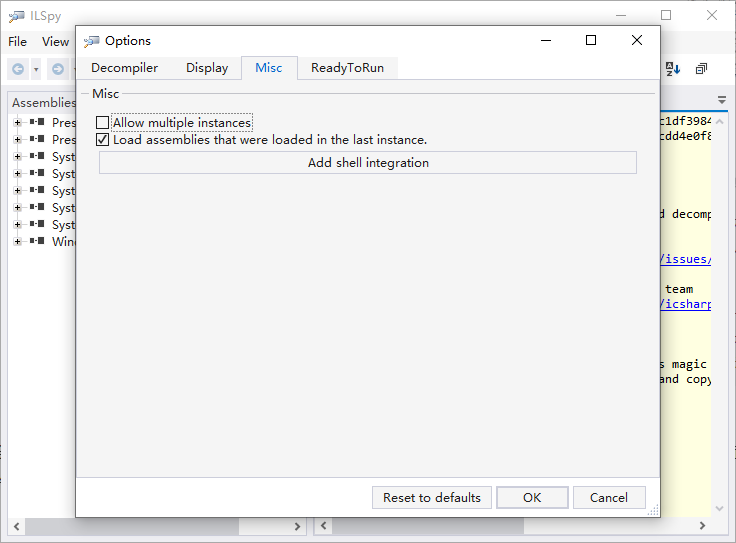736x543 pixels.
Task: Switch to the ReadyToRun tab
Action: (347, 68)
